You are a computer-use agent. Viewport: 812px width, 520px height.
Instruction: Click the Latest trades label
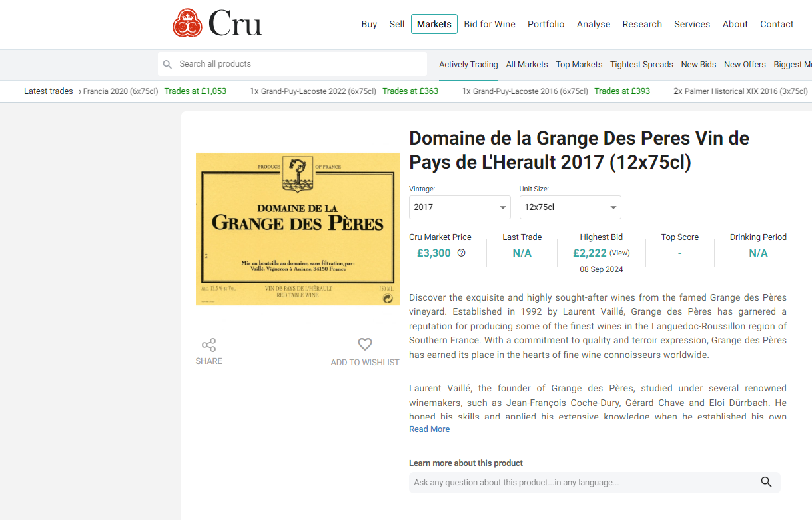pos(48,91)
